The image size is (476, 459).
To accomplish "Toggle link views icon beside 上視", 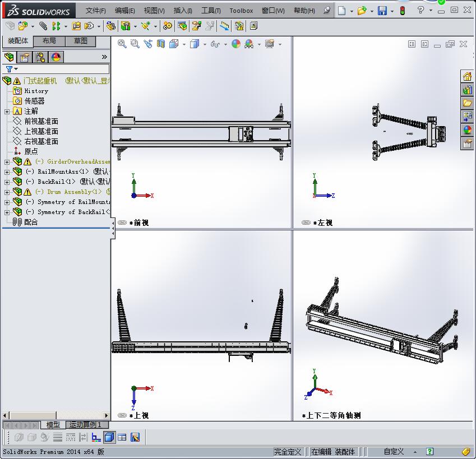I will click(122, 415).
